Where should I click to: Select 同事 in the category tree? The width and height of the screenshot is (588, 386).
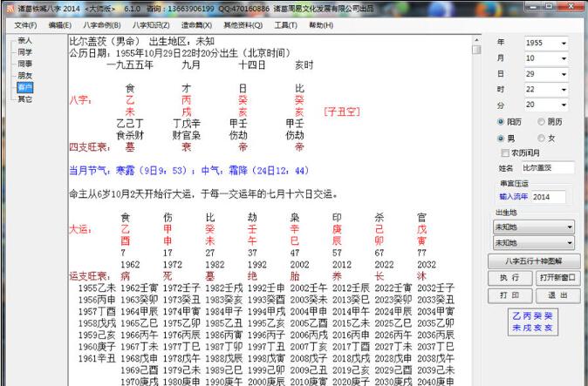[24, 64]
